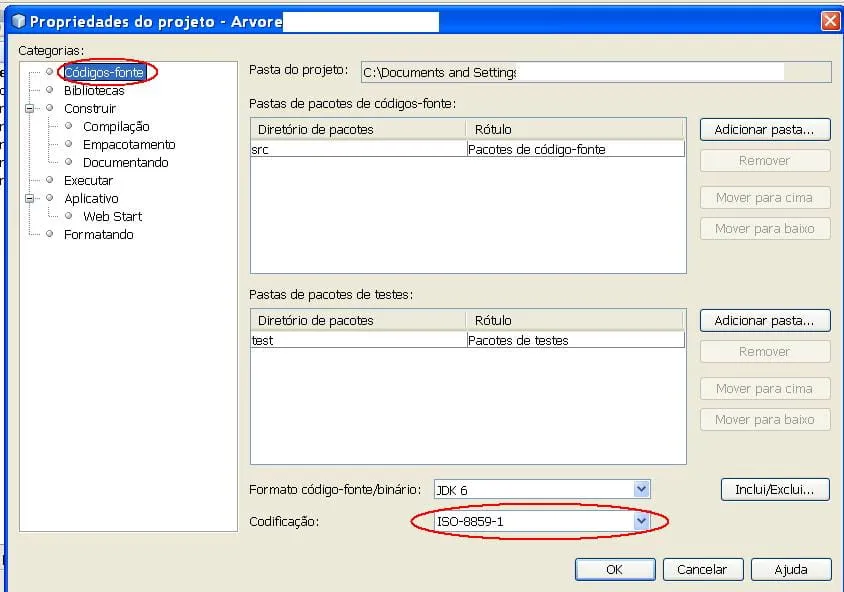Click Remover for test packages
The image size is (844, 592).
point(765,351)
